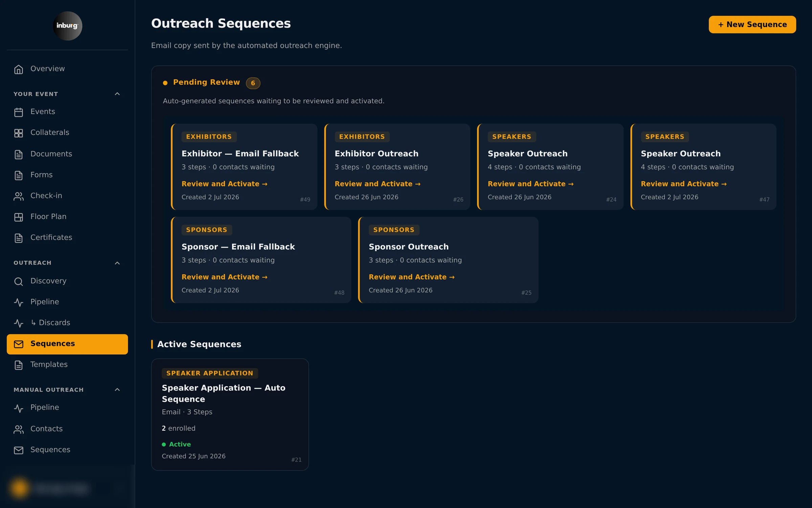Collapse the YOUR EVENT section
The height and width of the screenshot is (508, 812).
[x=117, y=94]
